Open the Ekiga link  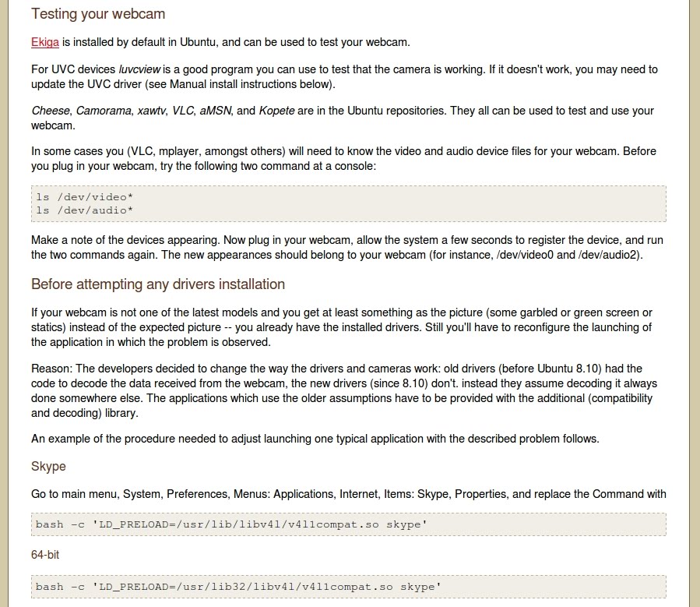(x=45, y=42)
